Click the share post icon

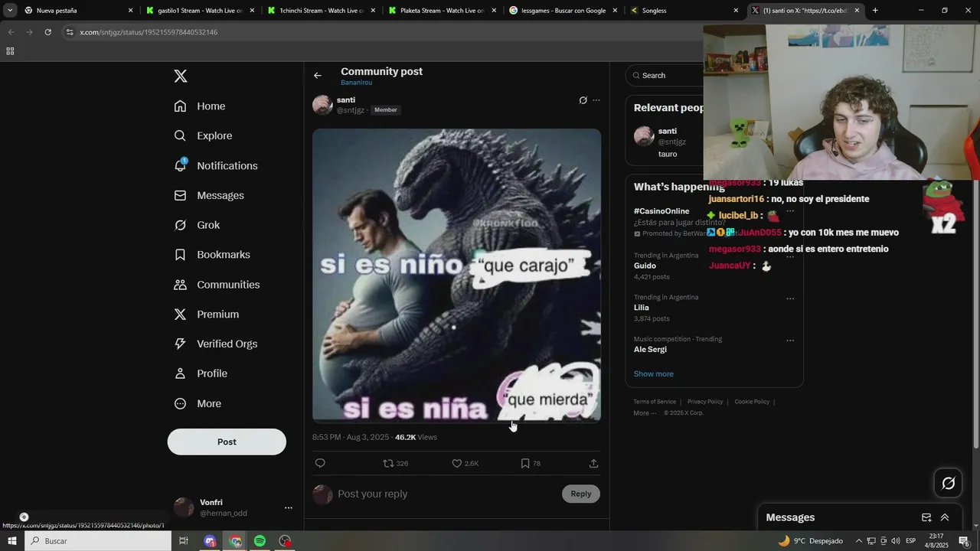click(593, 463)
